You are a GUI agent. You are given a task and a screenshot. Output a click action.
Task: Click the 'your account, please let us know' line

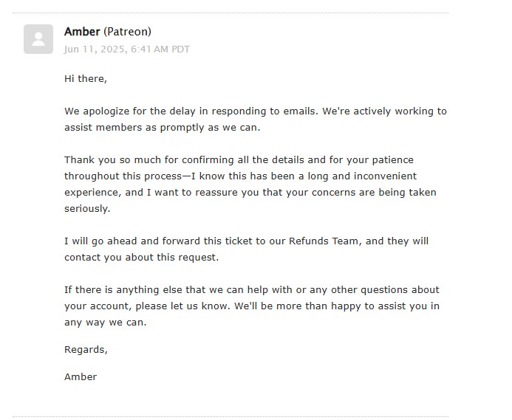coord(252,306)
